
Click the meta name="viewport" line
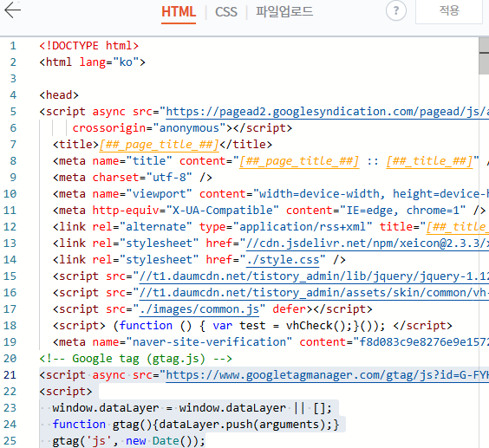271,194
